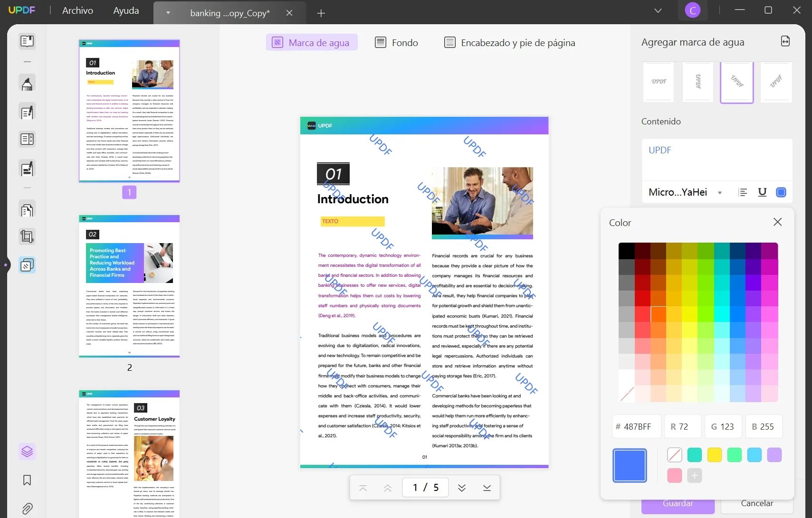812x518 pixels.
Task: Pick black in the color grid corner
Action: coord(626,251)
